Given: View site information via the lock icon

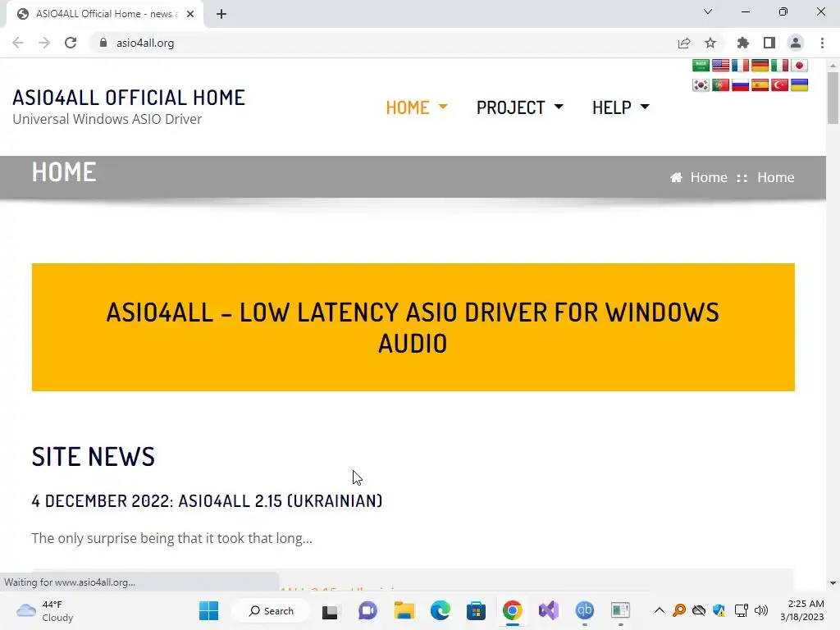Looking at the screenshot, I should (103, 43).
